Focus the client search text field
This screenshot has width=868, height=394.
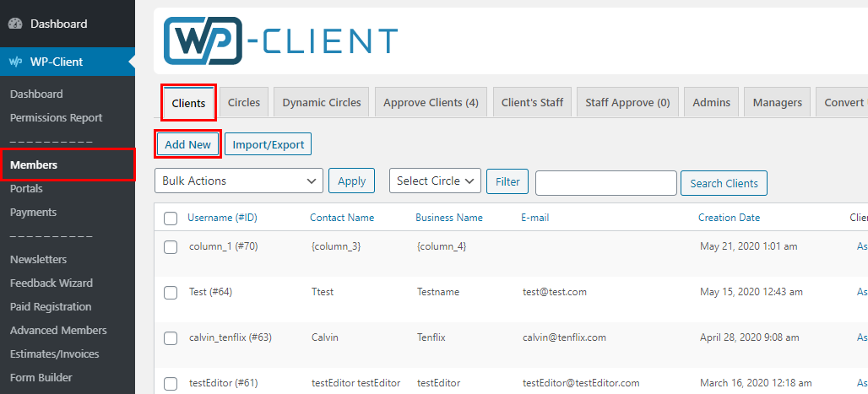606,183
